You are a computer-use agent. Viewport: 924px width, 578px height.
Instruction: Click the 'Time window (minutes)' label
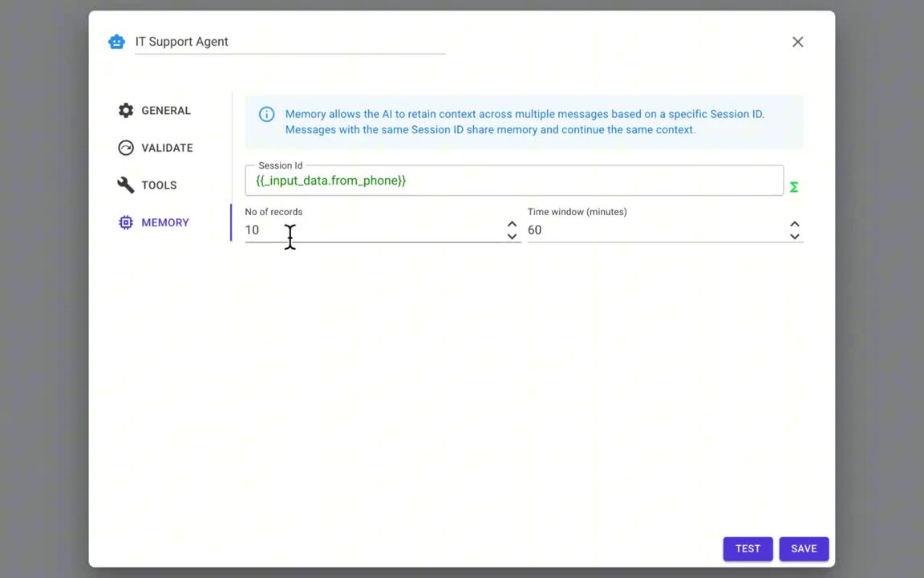[x=577, y=212]
